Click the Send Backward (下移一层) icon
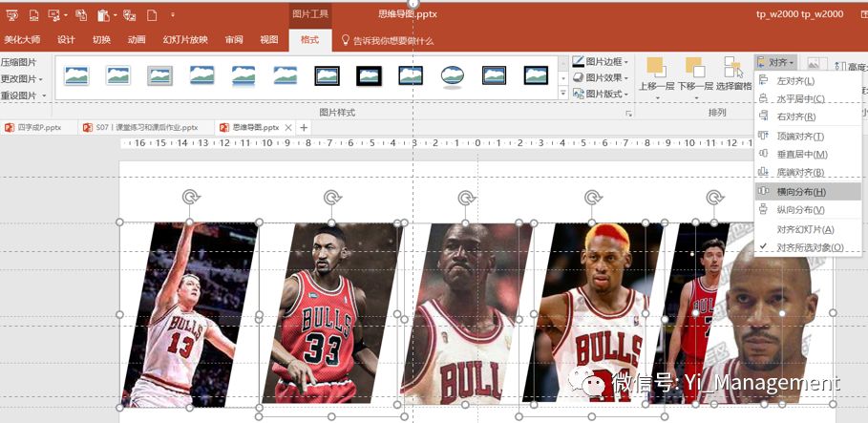Screen dimensions: 868x423 coord(695,67)
